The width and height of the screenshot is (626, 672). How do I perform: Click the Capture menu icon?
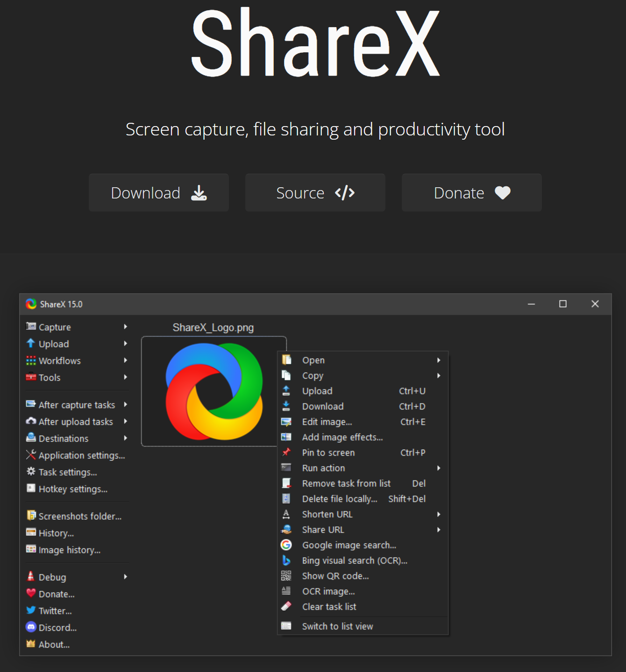(31, 326)
